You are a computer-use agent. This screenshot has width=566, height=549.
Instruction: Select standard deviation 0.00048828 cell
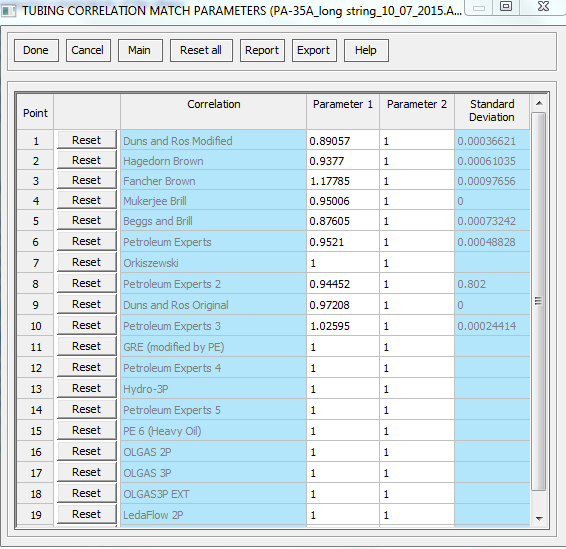click(492, 242)
